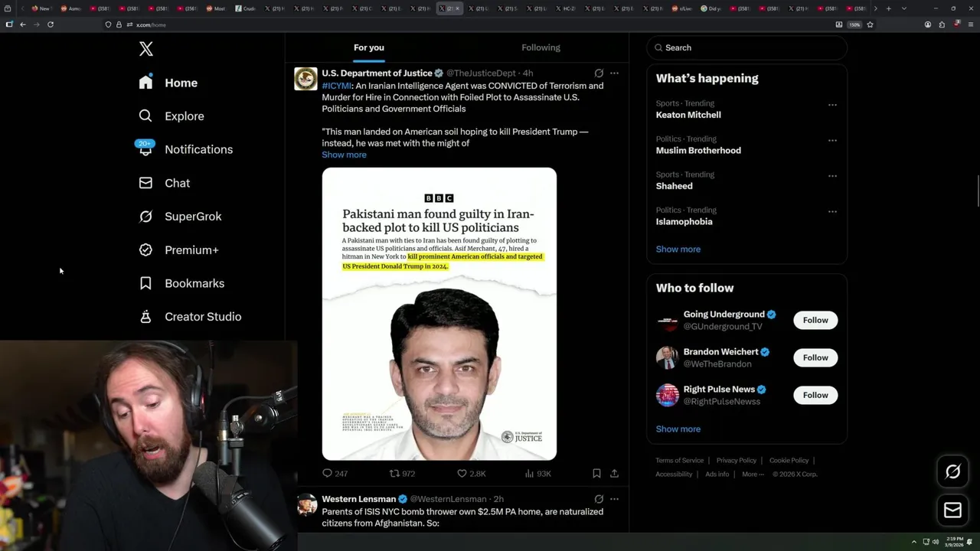Open more options on Justice Dept post
Image resolution: width=980 pixels, height=551 pixels.
pos(614,73)
